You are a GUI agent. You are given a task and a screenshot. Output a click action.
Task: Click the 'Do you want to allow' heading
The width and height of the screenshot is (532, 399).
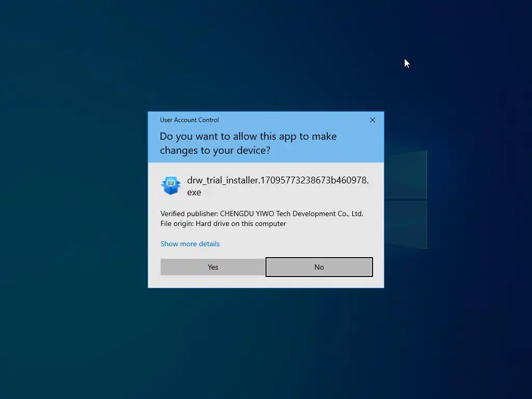(248, 143)
